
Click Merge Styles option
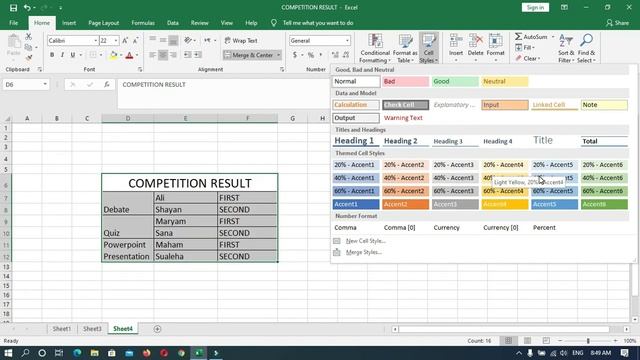tap(358, 252)
